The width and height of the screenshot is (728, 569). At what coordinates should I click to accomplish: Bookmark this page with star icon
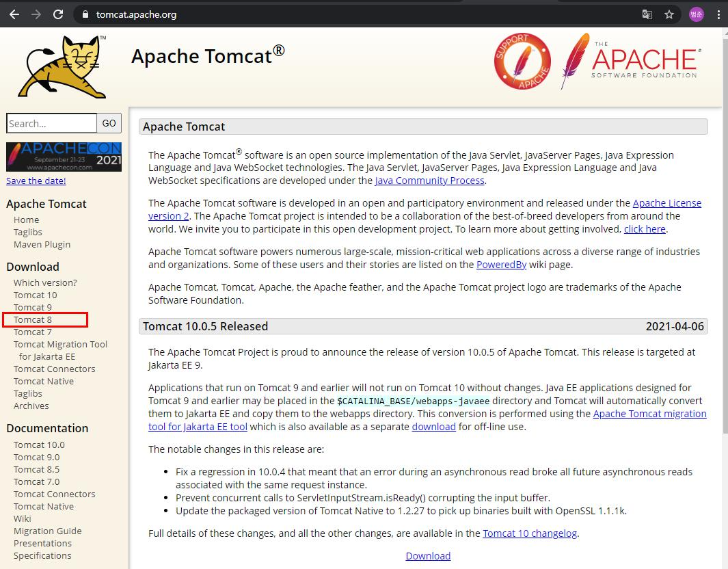point(669,14)
